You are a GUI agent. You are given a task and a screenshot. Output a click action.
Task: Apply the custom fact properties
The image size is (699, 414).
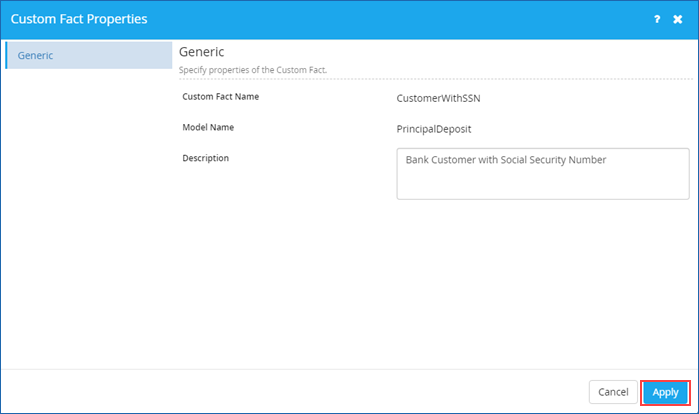tap(665, 392)
